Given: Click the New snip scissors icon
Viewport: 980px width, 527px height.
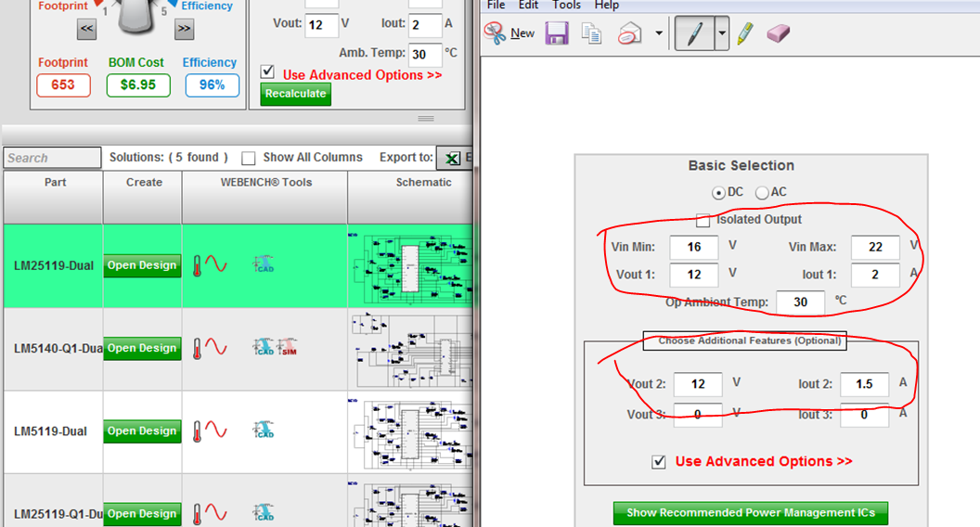Looking at the screenshot, I should pos(495,32).
